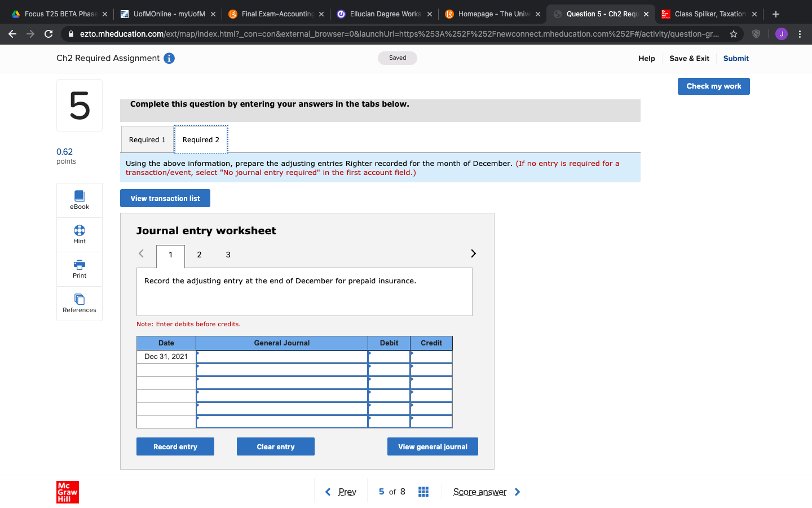Click the browser forward arrow
Screen dimensions: 812x508
click(x=30, y=34)
